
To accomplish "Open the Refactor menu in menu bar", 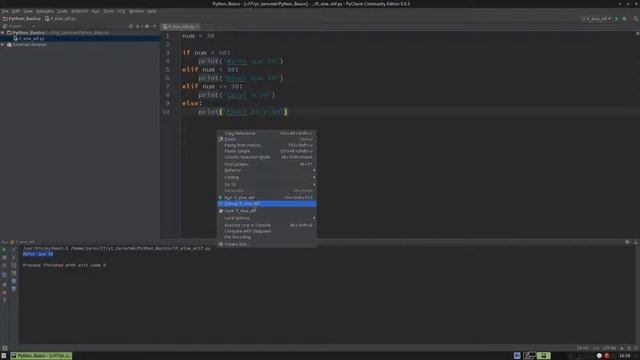I will pos(79,11).
